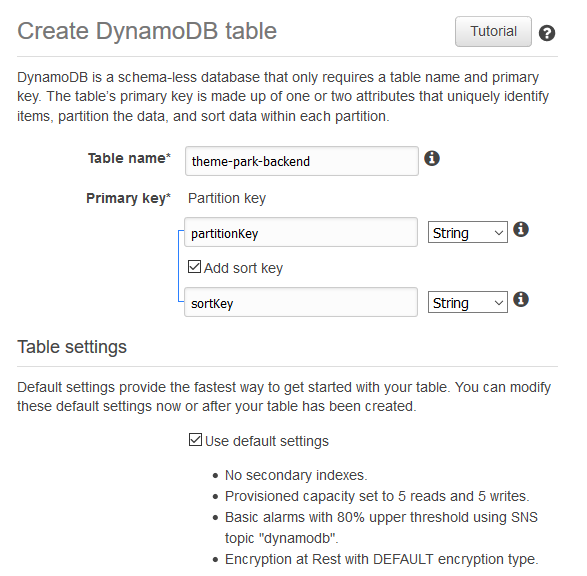Click info icon beside Table name field

tap(432, 158)
